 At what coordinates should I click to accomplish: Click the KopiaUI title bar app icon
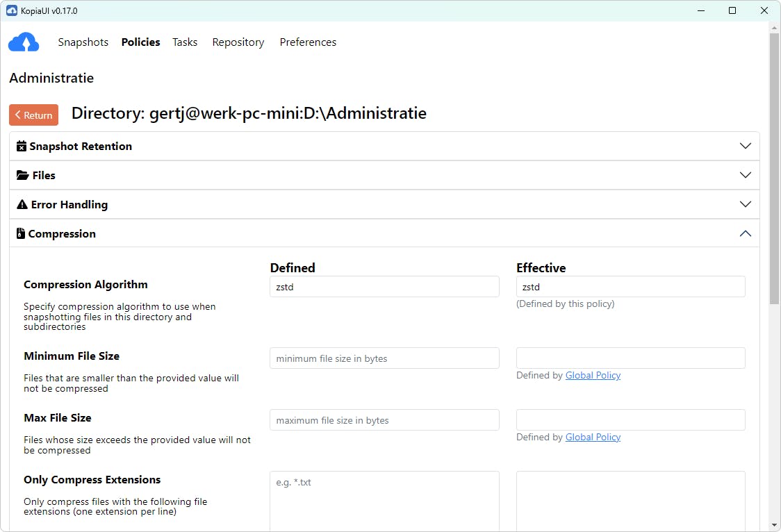[11, 10]
